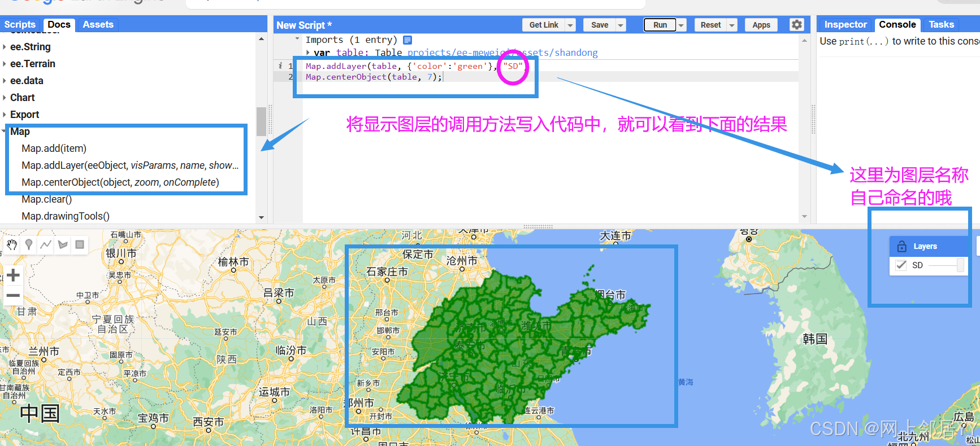
Task: Click the line 1 info marker
Action: pyautogui.click(x=280, y=66)
